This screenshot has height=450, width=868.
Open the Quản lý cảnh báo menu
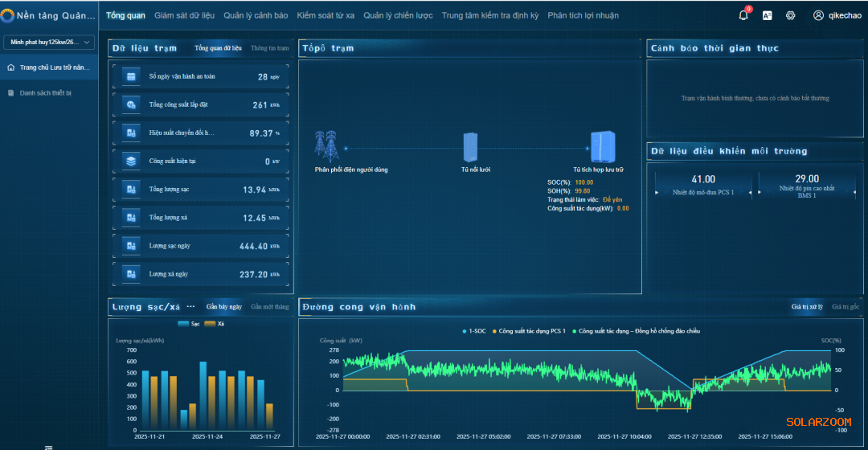tap(256, 15)
